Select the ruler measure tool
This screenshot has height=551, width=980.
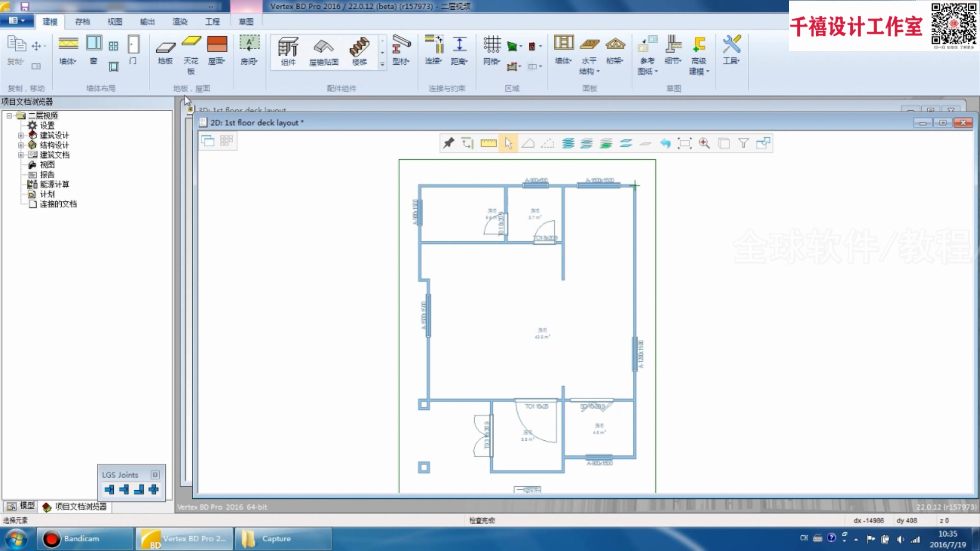pyautogui.click(x=488, y=143)
